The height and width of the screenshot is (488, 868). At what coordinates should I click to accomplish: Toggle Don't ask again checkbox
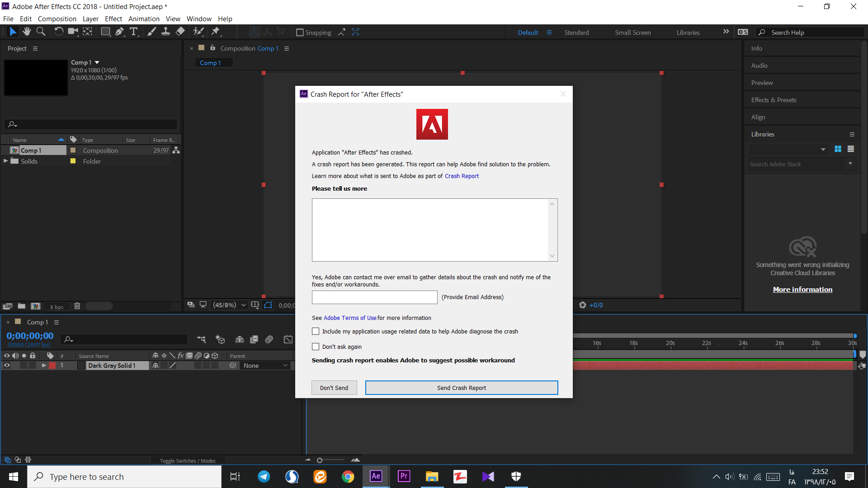coord(316,346)
